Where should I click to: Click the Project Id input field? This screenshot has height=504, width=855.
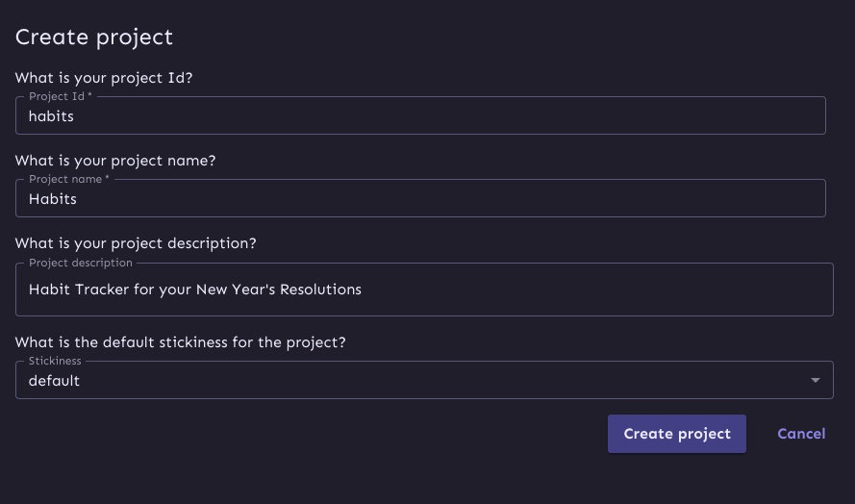click(420, 116)
